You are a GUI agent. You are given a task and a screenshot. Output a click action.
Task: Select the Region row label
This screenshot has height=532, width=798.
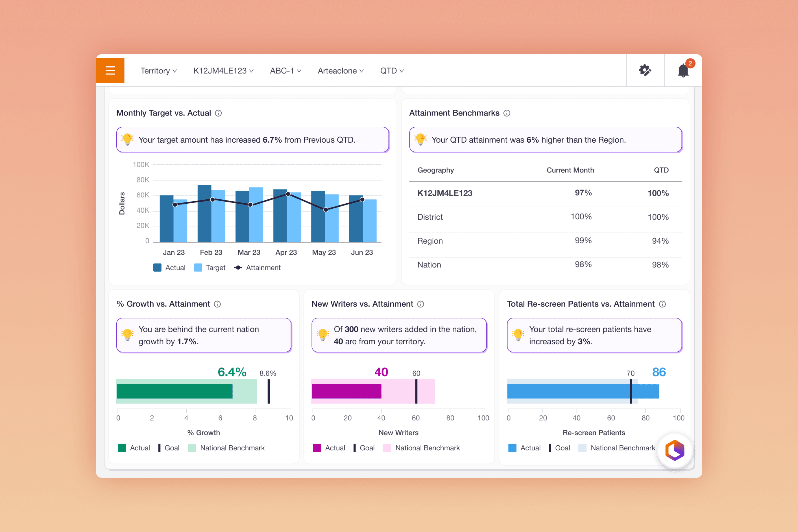[430, 241]
